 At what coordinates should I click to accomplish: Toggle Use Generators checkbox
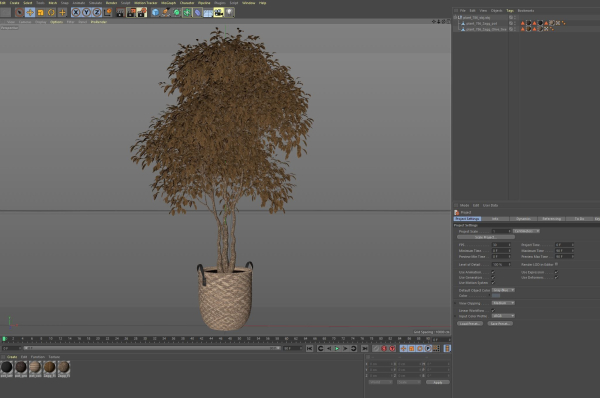coord(493,277)
